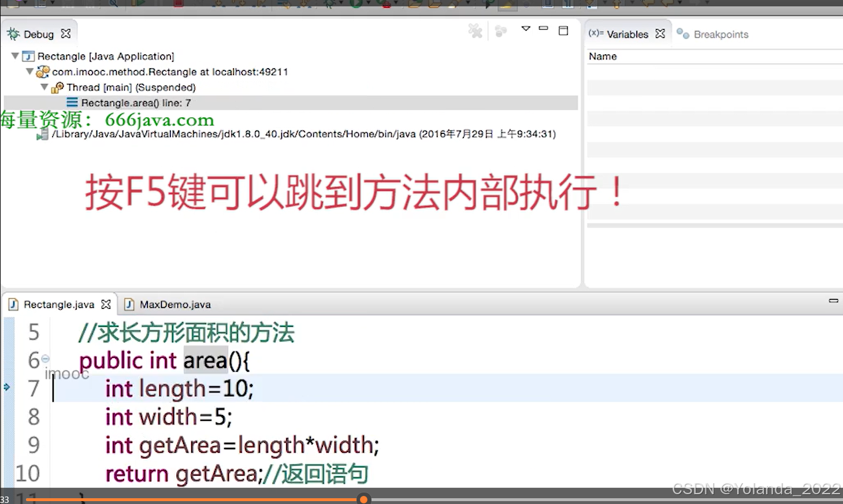Select stack frame Rectangle.area() line: 7
This screenshot has height=504, width=843.
click(136, 103)
